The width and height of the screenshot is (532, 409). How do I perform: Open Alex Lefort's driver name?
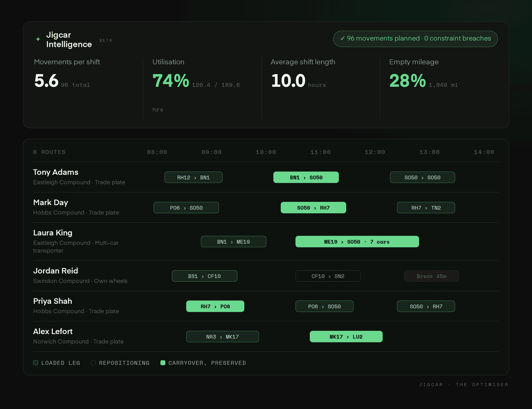click(53, 331)
